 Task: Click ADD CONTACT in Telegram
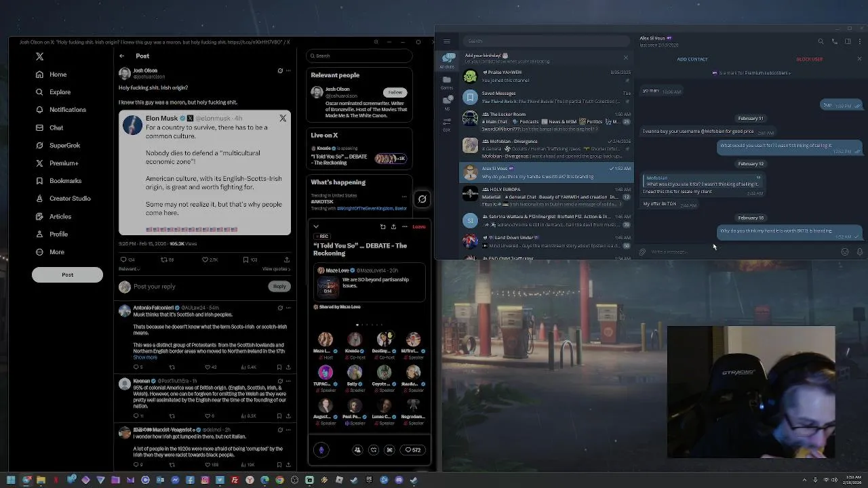[692, 59]
